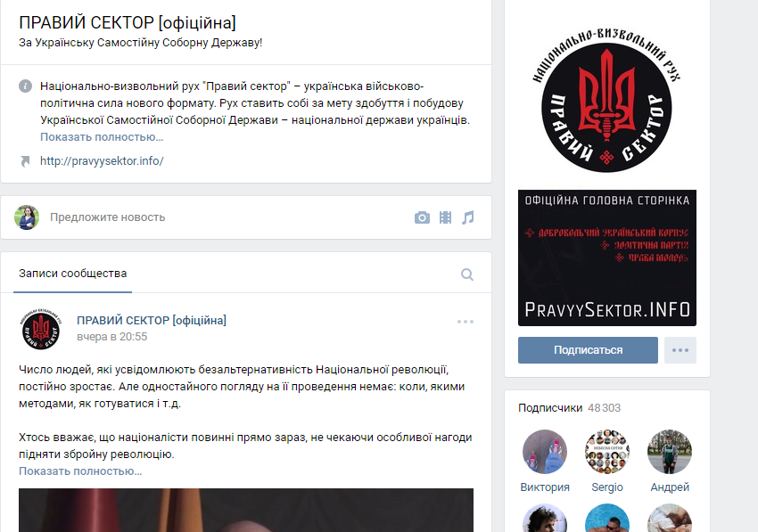This screenshot has height=532, width=758.
Task: Attach audio via music note icon
Action: pyautogui.click(x=467, y=217)
